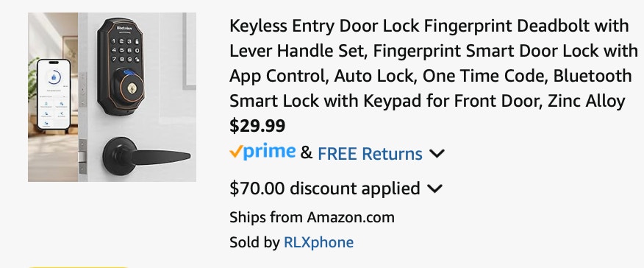Click the number keypad on the lock
This screenshot has width=644, height=268.
pyautogui.click(x=125, y=50)
